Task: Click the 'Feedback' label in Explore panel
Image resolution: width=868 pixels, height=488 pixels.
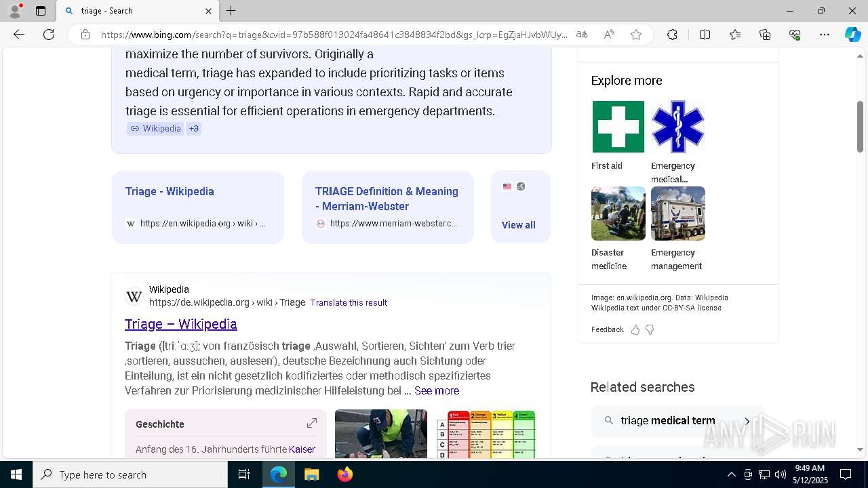Action: pyautogui.click(x=608, y=330)
